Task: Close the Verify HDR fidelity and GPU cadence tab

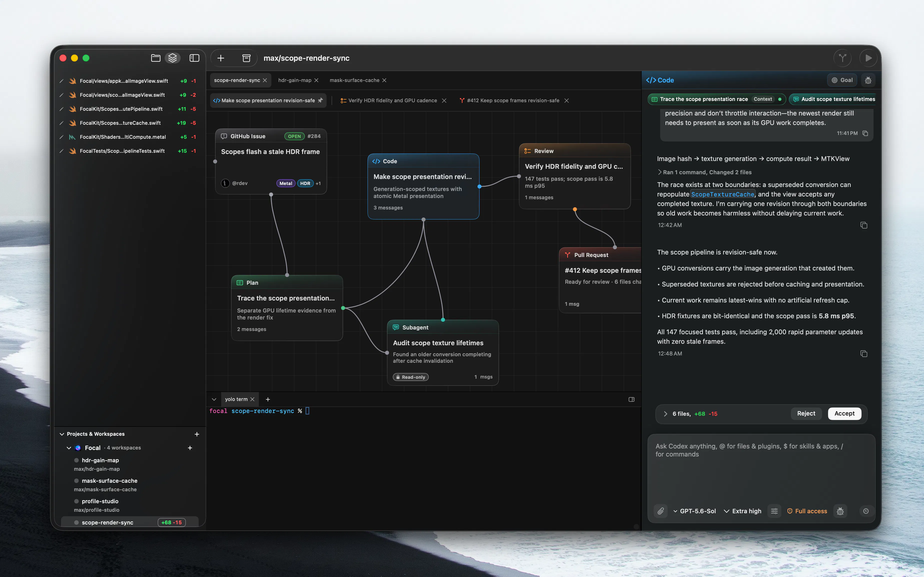Action: [x=444, y=100]
